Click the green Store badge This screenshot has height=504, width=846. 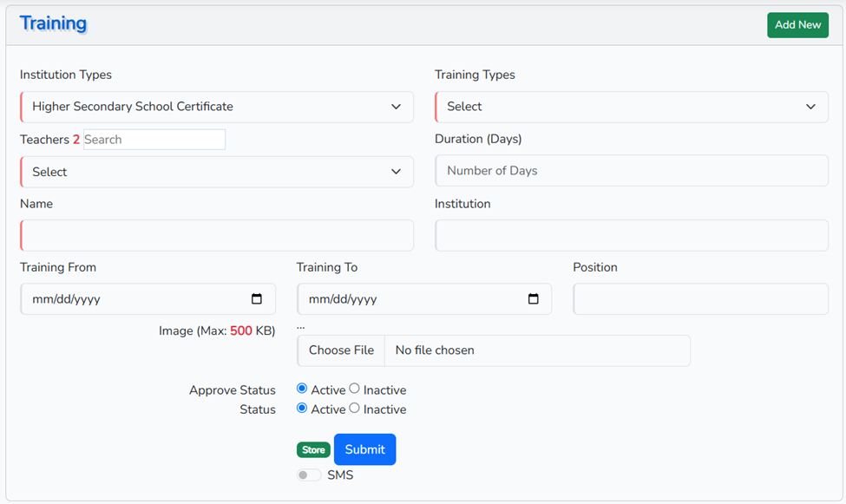pyautogui.click(x=313, y=450)
